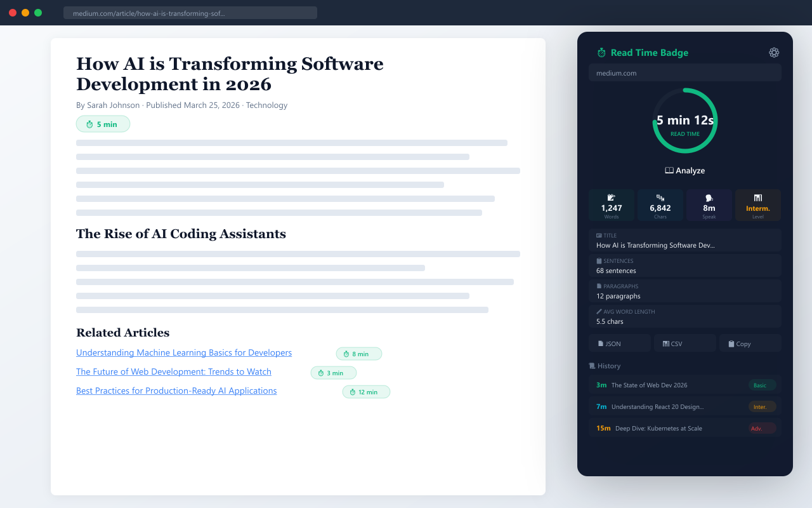
Task: Click the 5 min badge under the byline
Action: coord(103,124)
